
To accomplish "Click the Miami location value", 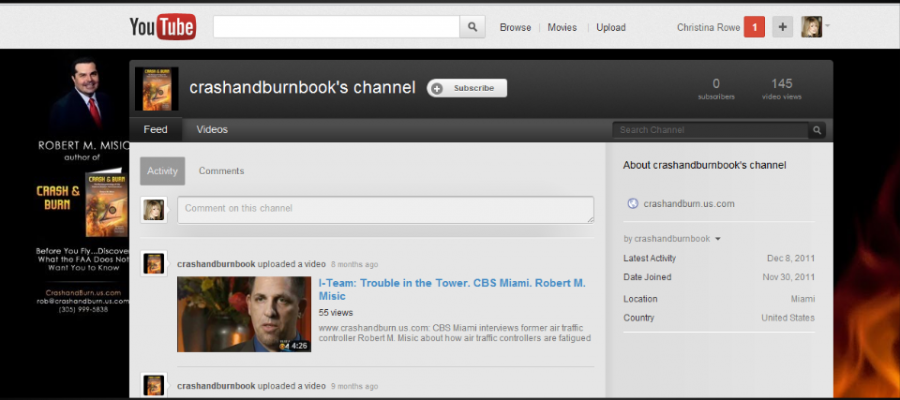I will click(x=802, y=299).
